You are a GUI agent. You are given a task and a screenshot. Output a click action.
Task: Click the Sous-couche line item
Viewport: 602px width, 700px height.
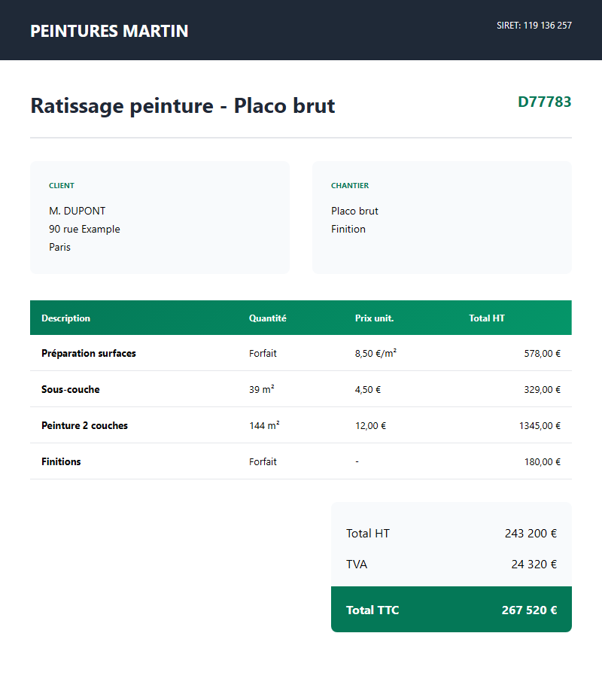(70, 389)
